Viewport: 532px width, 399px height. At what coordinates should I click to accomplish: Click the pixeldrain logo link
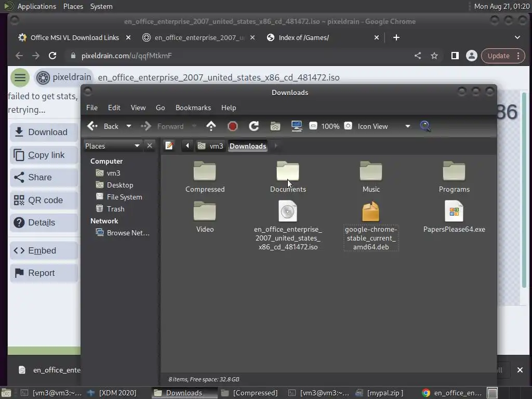(x=64, y=77)
